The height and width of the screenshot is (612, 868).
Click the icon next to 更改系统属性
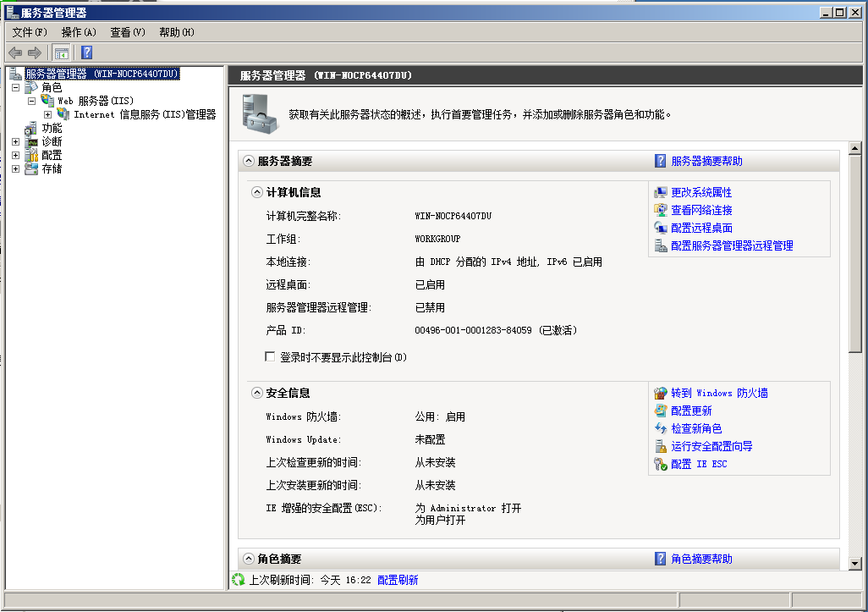coord(661,192)
